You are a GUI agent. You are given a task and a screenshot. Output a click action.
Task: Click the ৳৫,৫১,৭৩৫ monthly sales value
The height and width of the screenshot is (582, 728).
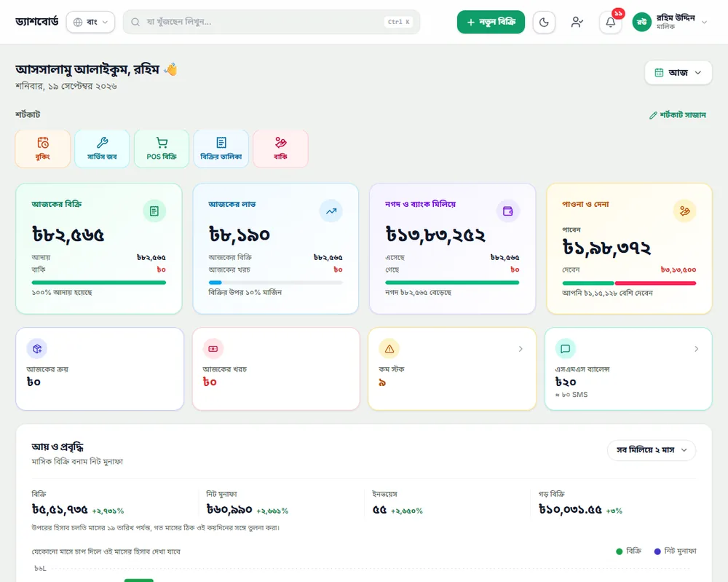tap(60, 510)
